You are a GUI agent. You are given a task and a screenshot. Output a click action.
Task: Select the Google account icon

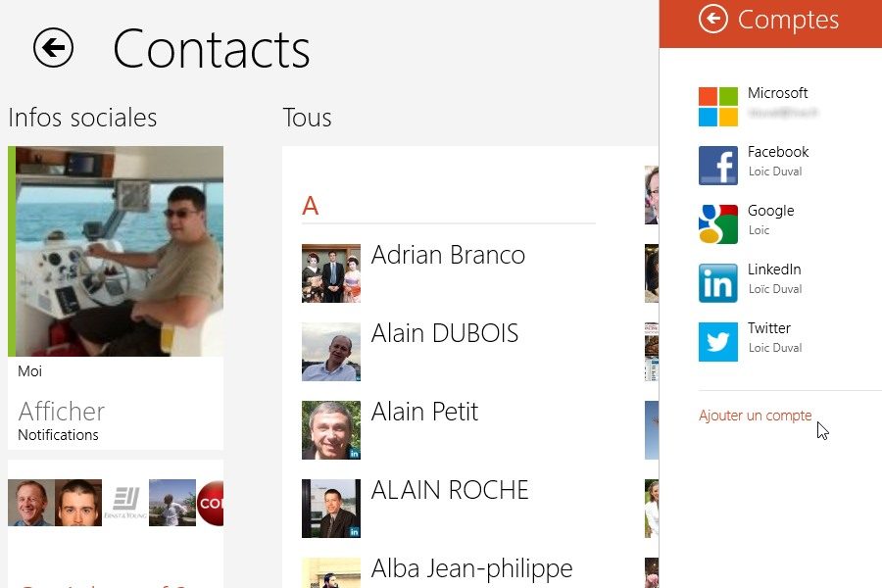[717, 224]
